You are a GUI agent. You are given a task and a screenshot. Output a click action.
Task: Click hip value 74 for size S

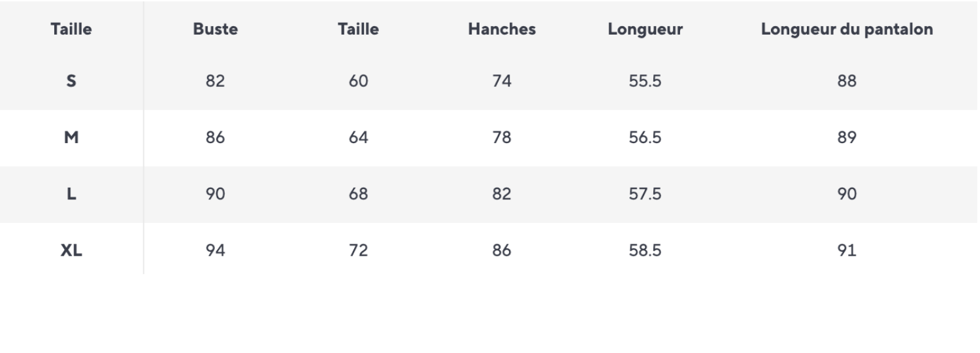502,81
